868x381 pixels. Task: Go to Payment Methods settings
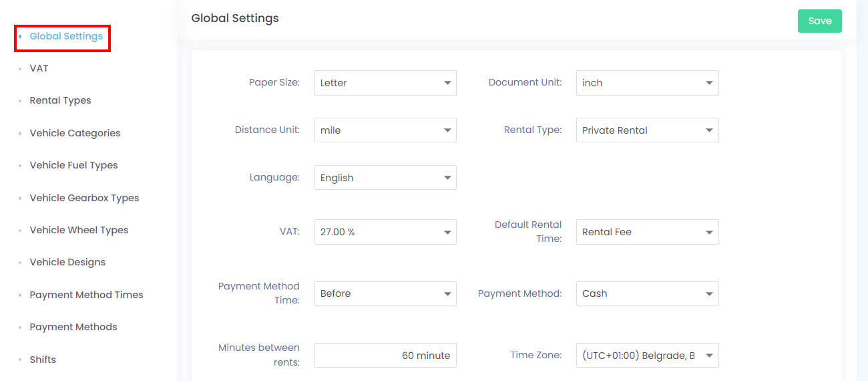73,327
